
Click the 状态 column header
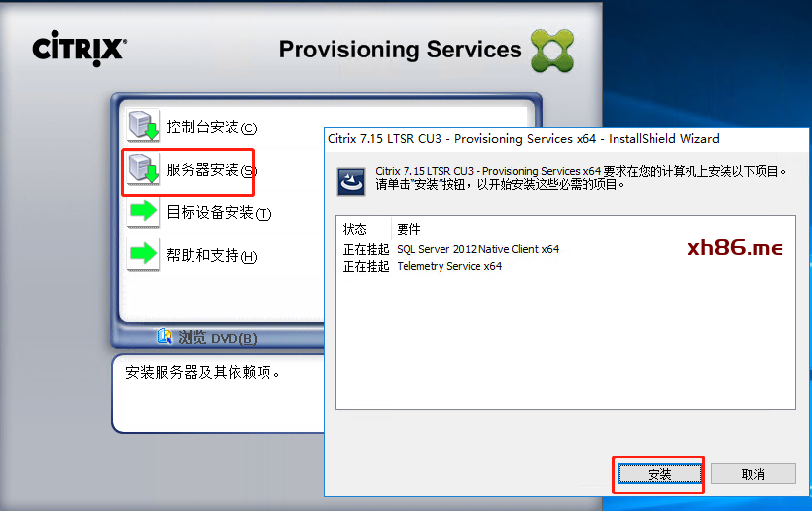354,229
